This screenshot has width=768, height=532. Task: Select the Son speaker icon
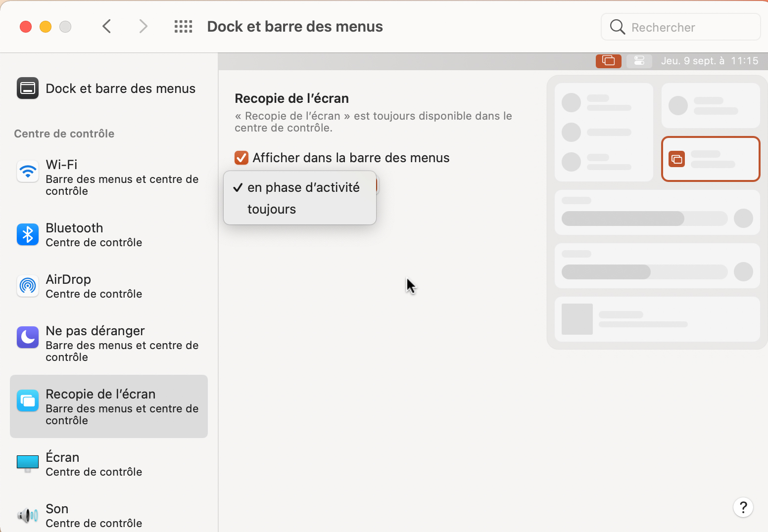pos(28,516)
